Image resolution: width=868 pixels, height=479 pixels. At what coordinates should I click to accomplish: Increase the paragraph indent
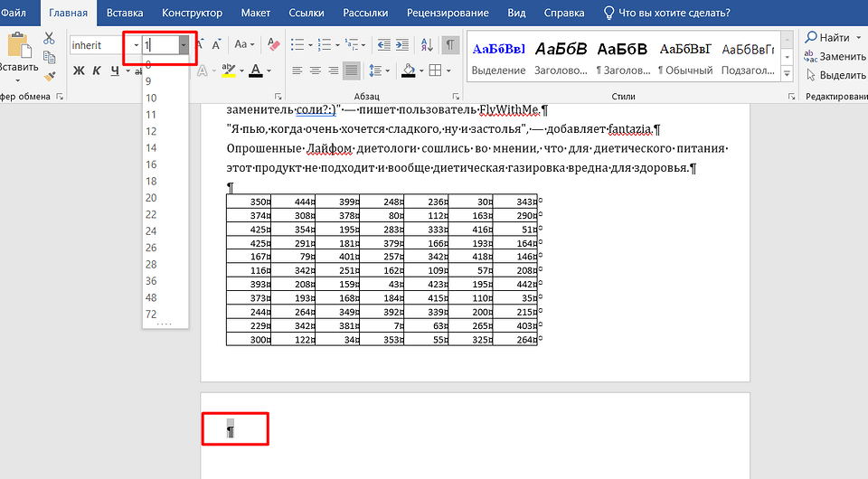[x=403, y=44]
